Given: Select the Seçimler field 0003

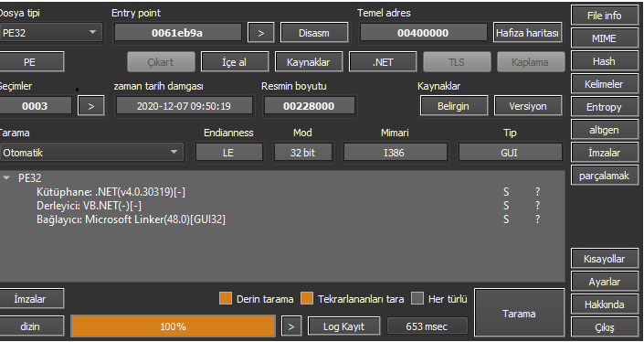Looking at the screenshot, I should point(35,106).
